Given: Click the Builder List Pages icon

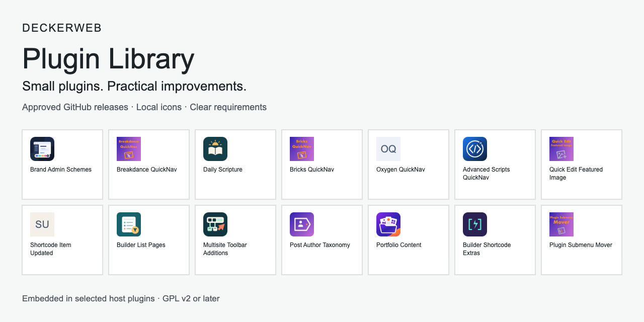Looking at the screenshot, I should tap(129, 224).
